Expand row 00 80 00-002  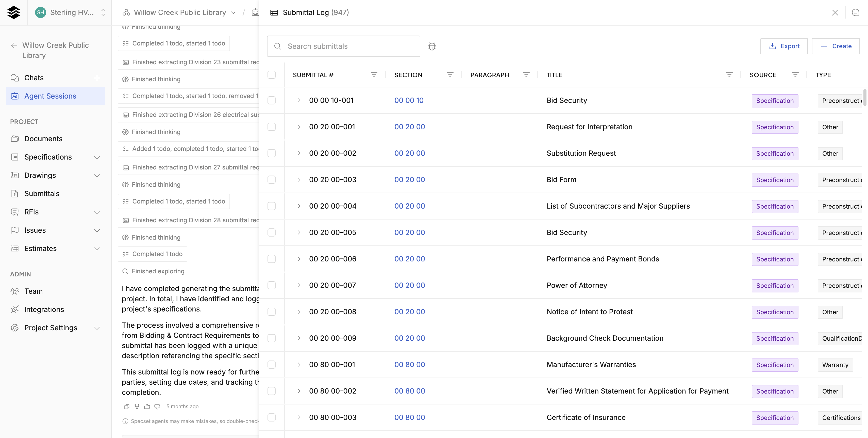tap(298, 391)
